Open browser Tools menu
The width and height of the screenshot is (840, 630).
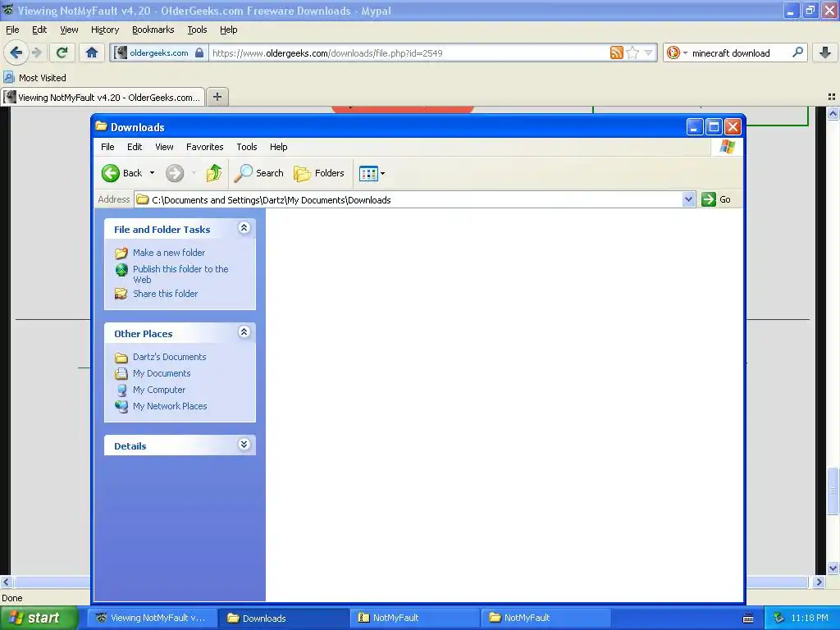(x=197, y=30)
